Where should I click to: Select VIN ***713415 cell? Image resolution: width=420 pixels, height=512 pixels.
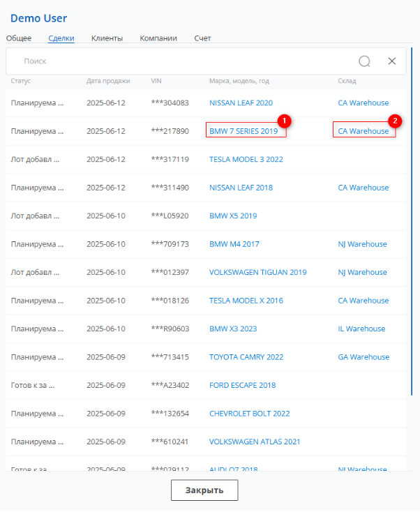[170, 357]
